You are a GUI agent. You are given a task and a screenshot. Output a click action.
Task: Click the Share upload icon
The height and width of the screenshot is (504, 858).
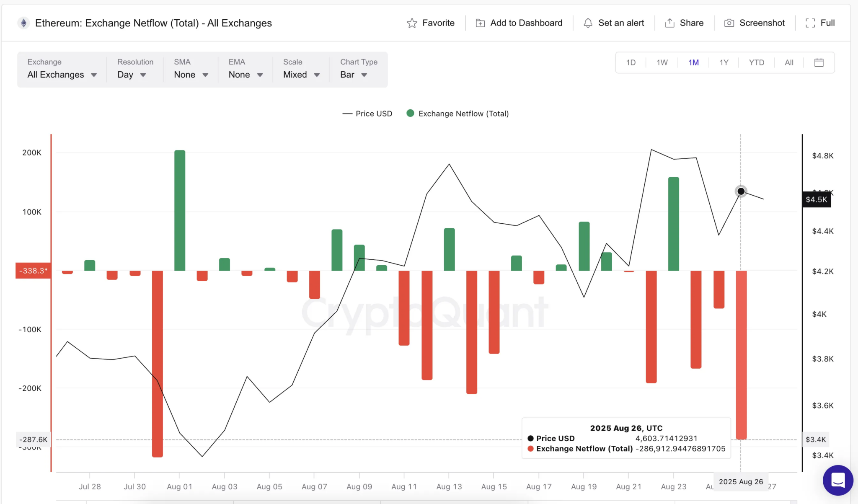(669, 23)
